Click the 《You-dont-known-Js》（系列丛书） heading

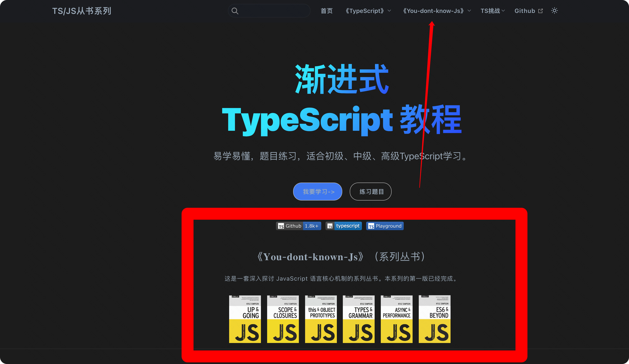341,257
